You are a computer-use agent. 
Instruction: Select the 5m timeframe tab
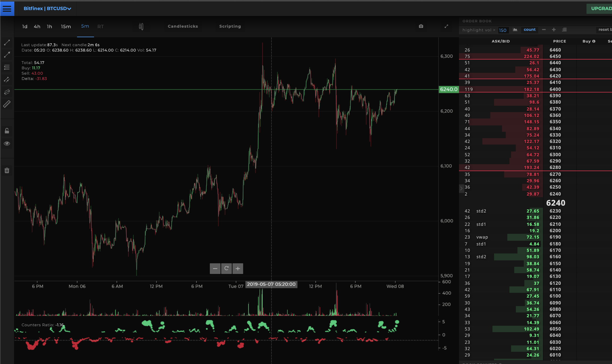pos(85,26)
